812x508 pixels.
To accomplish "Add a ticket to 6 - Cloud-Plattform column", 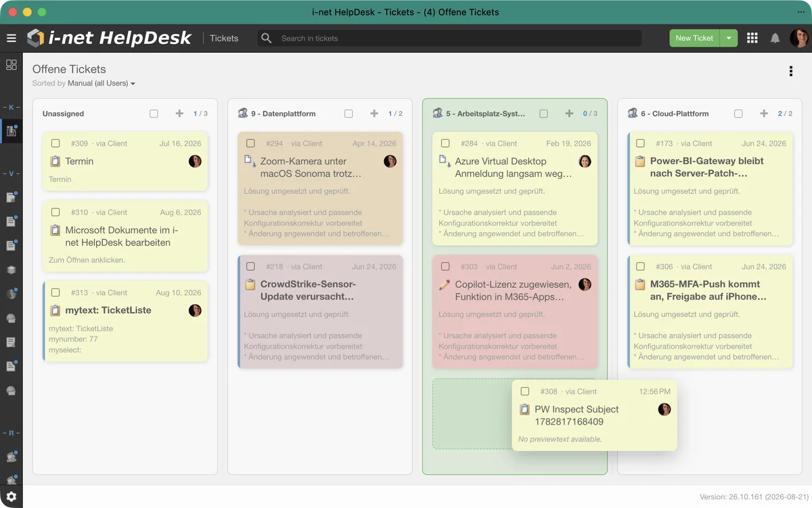I will (x=764, y=114).
